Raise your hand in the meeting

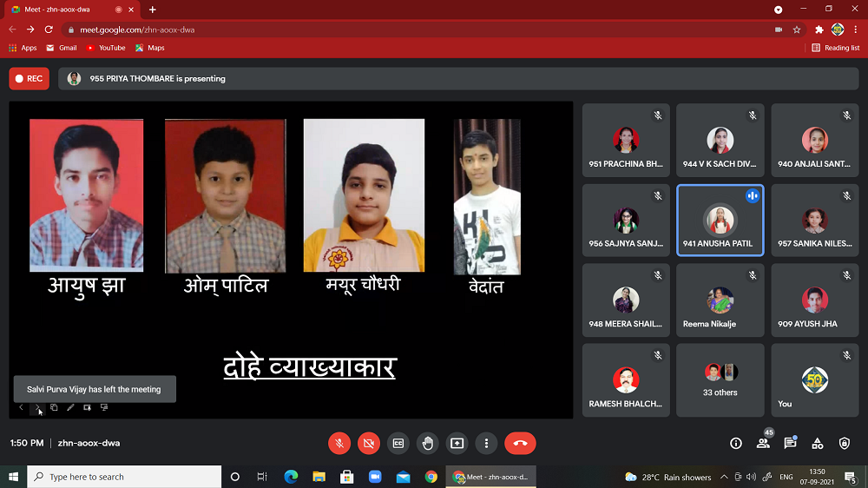(428, 443)
